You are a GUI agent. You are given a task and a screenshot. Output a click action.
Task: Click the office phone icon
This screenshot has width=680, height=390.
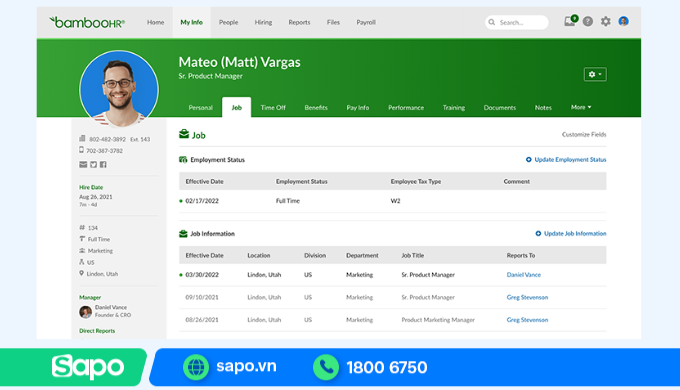(x=82, y=139)
